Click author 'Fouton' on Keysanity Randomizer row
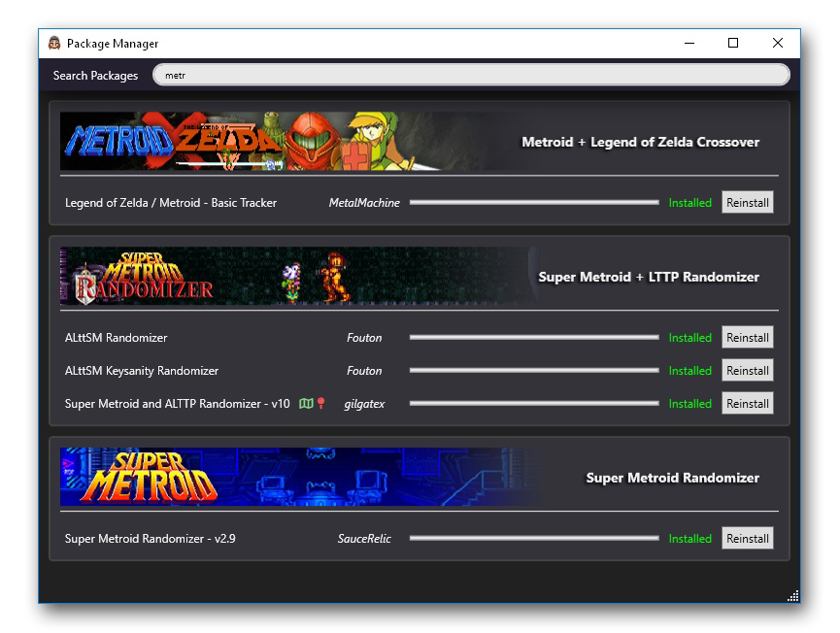 [x=364, y=371]
